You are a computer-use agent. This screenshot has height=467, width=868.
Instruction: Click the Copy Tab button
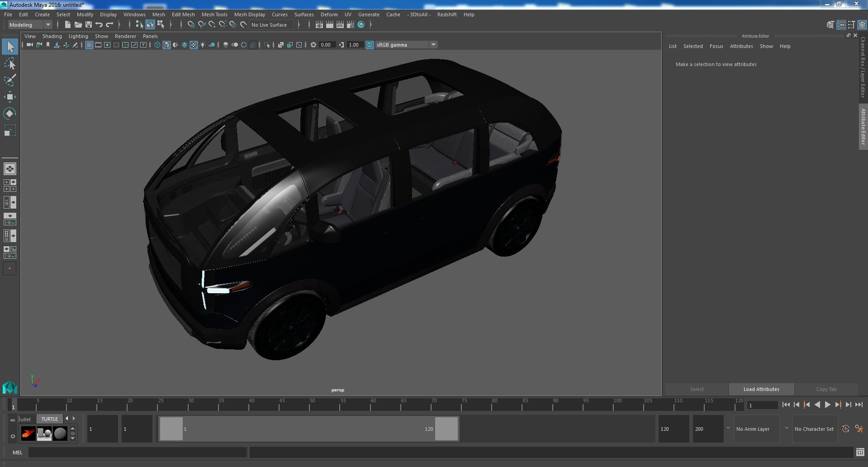click(826, 389)
